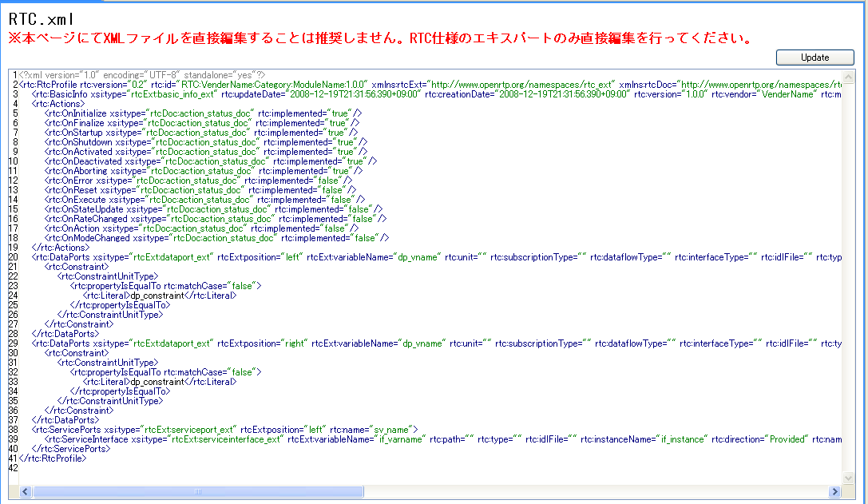Click the rtc:OnStateUpdate line
This screenshot has height=504, width=868.
click(x=214, y=209)
